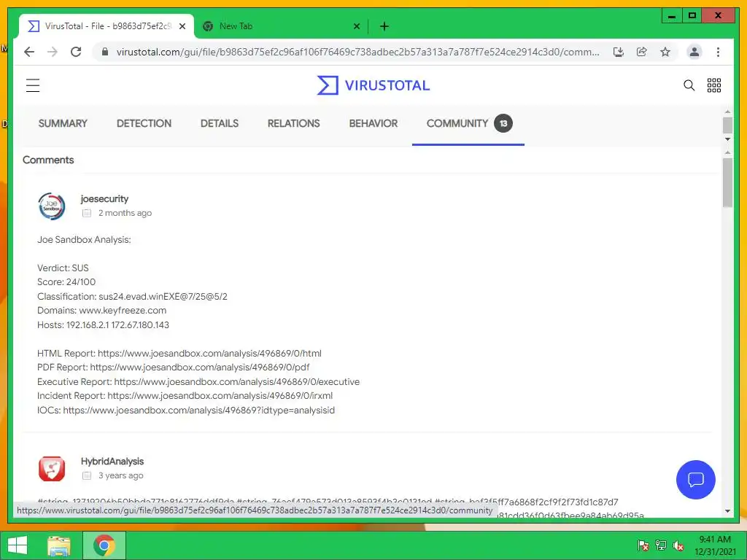The width and height of the screenshot is (747, 560).
Task: Click HybridAnalysis avatar image
Action: tap(52, 469)
